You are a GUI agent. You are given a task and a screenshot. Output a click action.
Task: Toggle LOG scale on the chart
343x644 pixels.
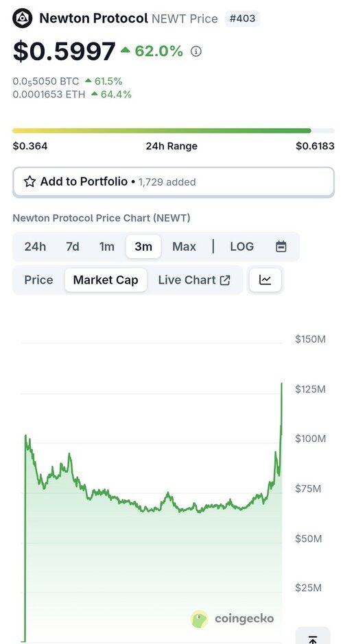click(x=242, y=247)
